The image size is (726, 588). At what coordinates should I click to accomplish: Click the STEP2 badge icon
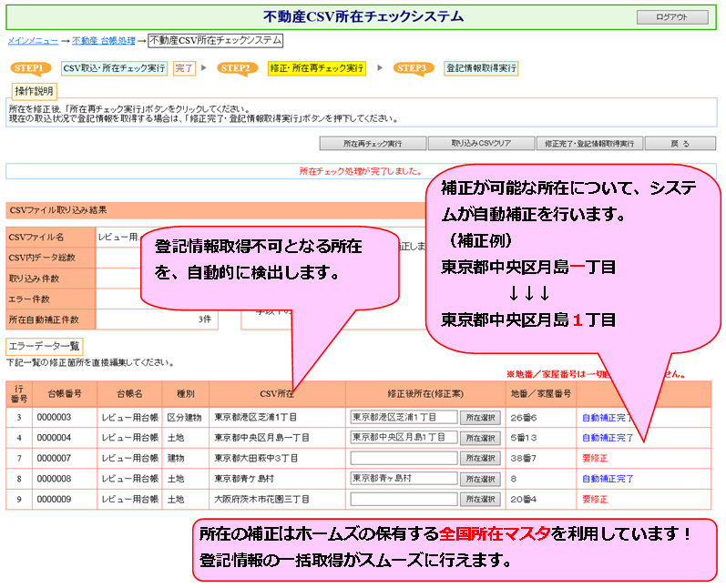237,68
